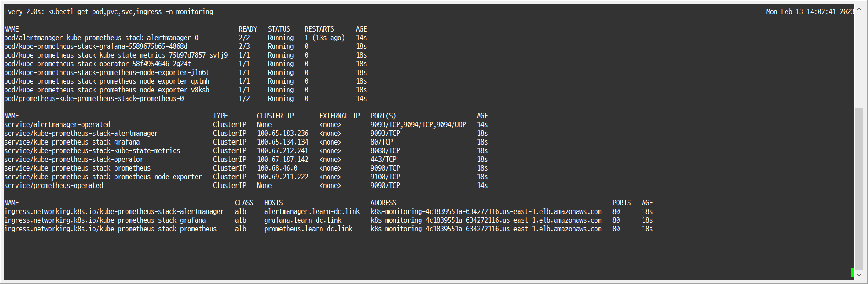The image size is (868, 284).
Task: Click port value 9100/TCP
Action: [x=385, y=177]
